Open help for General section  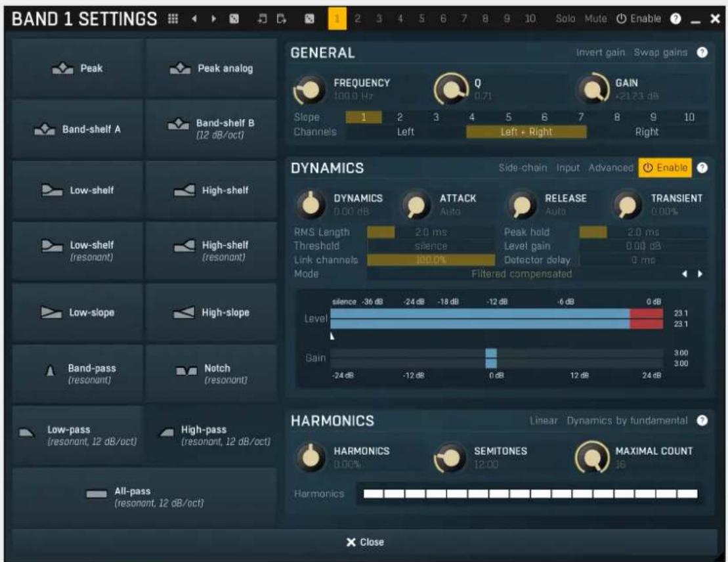[702, 53]
